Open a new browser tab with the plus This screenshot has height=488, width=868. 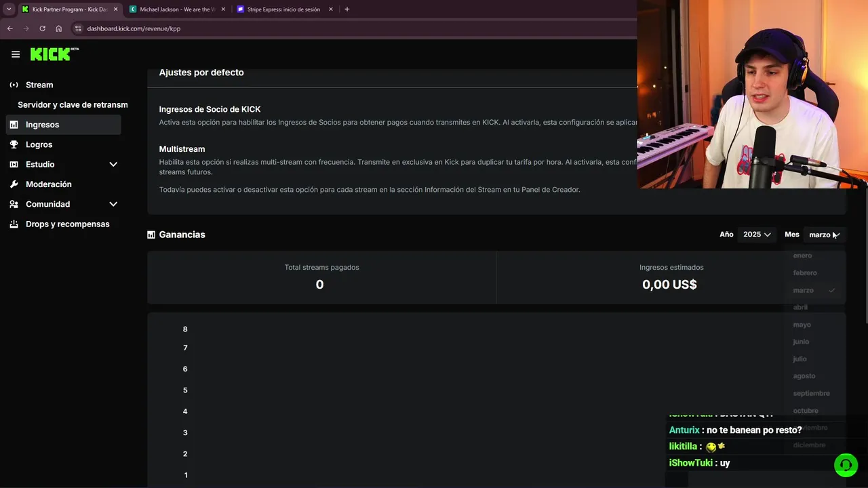coord(347,9)
